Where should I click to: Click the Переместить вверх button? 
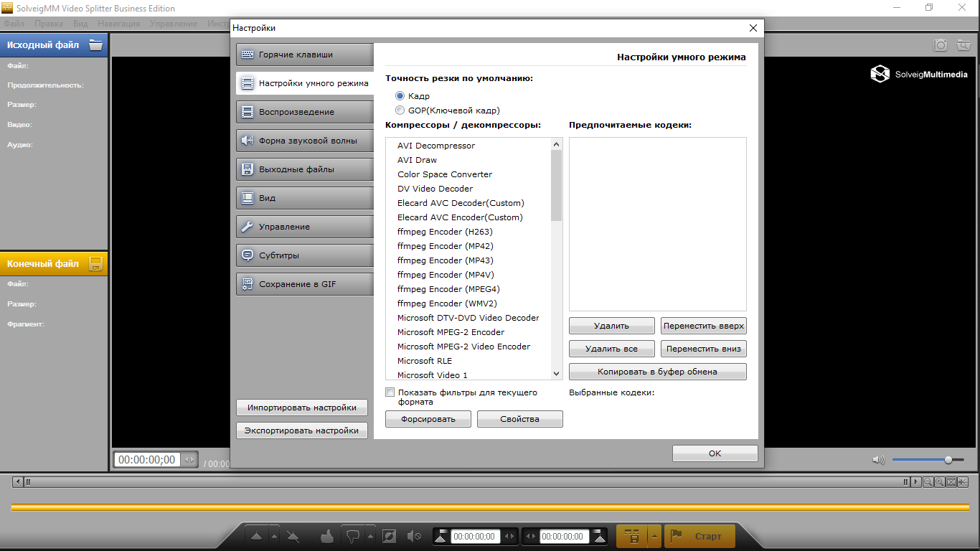(x=704, y=326)
